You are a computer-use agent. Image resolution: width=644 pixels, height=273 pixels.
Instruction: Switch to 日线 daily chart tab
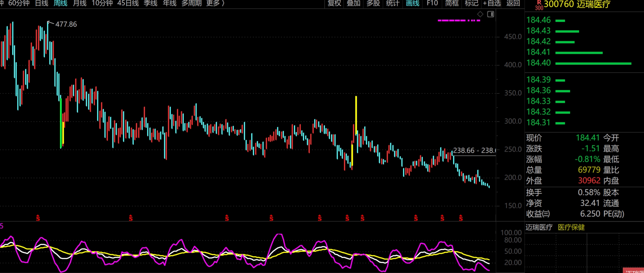point(41,3)
